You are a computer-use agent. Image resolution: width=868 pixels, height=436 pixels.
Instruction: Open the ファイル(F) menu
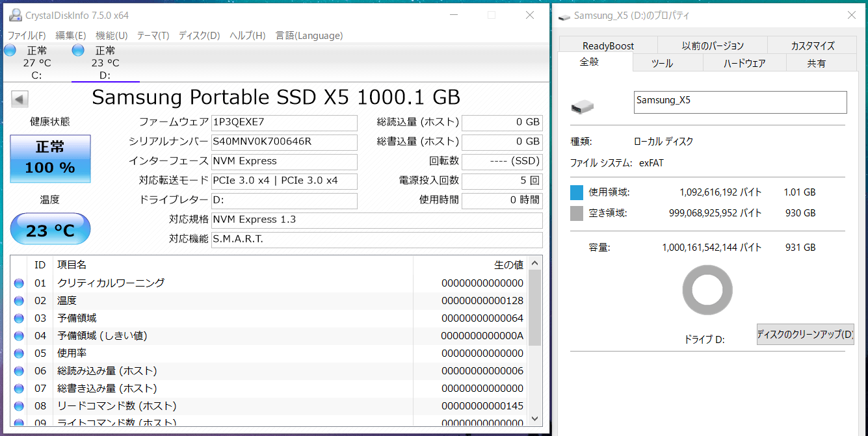pyautogui.click(x=27, y=36)
